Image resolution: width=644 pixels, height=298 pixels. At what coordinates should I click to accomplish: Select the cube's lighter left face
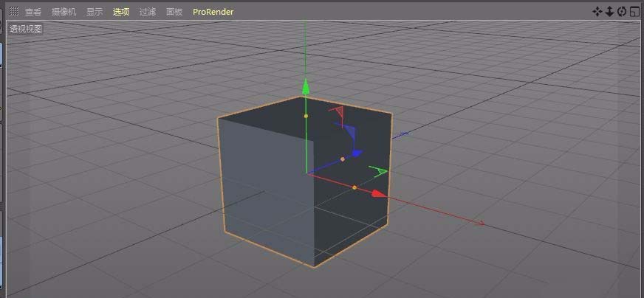point(266,192)
